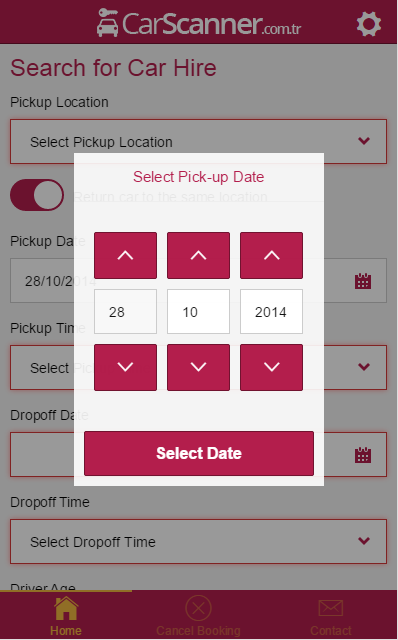Open the settings gear icon
The image size is (398, 640).
coord(369,24)
